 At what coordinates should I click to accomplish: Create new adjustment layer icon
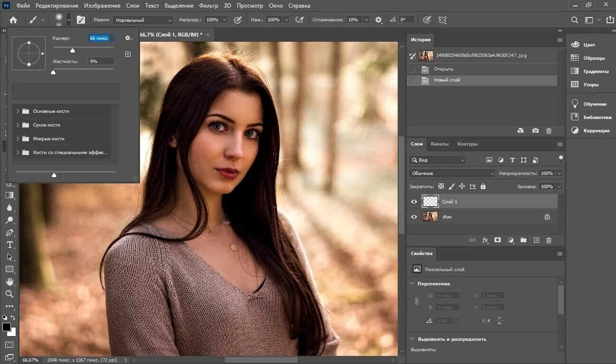tap(511, 240)
